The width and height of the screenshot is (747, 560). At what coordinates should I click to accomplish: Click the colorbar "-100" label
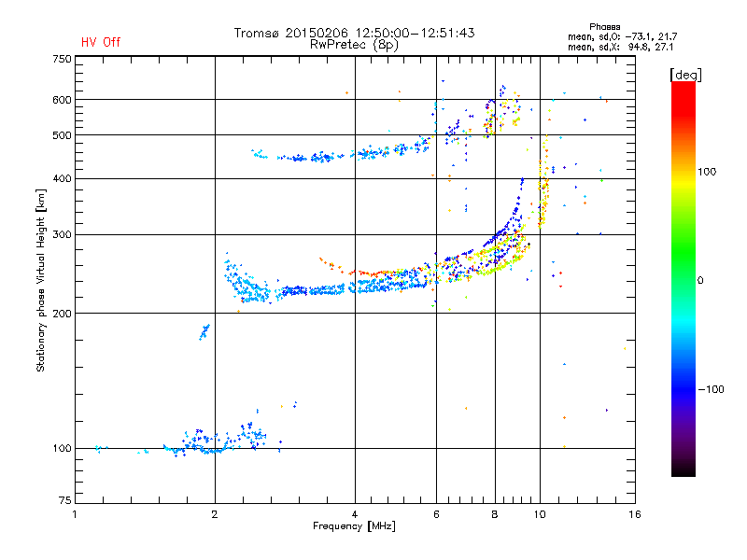click(711, 389)
